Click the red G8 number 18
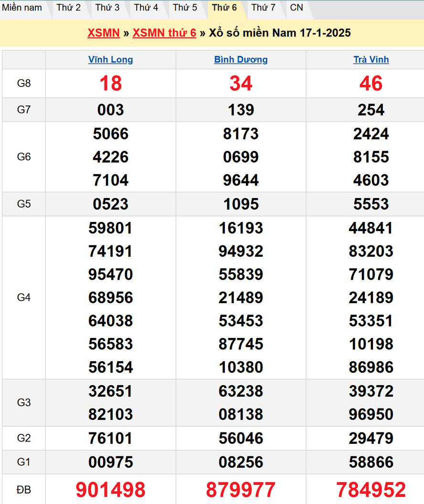Image resolution: width=424 pixels, height=504 pixels. (111, 84)
